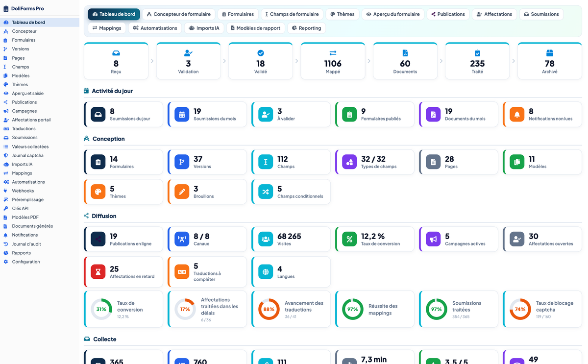Click the orange Thèmes palette icon
This screenshot has width=588, height=364.
tap(98, 192)
